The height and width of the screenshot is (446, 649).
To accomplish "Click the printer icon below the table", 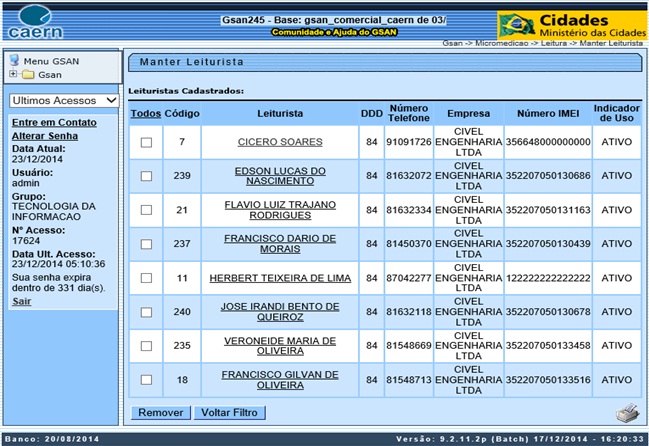I will click(626, 412).
